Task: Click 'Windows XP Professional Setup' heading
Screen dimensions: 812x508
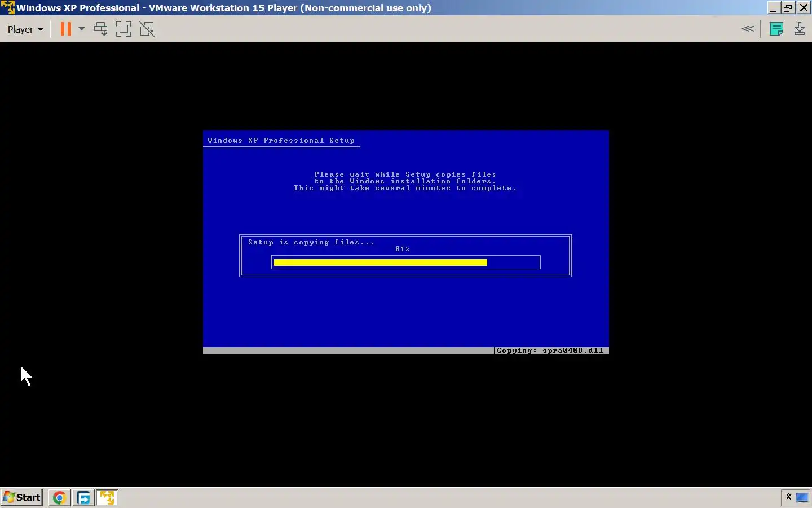Action: click(x=281, y=141)
